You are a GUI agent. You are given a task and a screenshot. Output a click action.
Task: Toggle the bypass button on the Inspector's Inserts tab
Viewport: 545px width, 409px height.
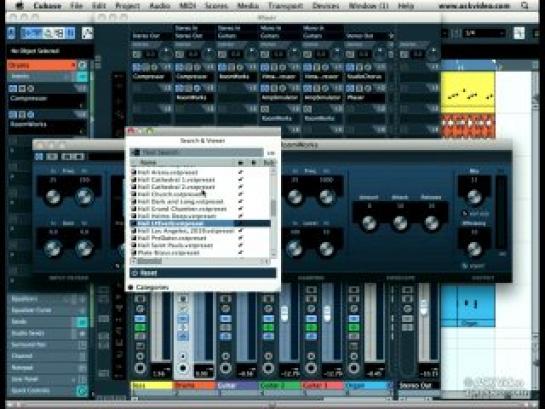(82, 77)
